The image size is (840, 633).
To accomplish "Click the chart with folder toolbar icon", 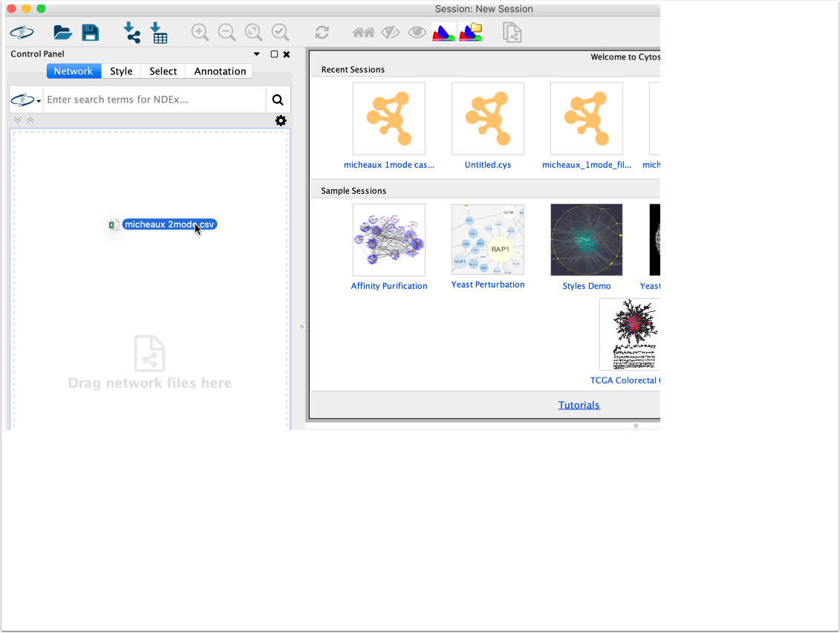I will [x=470, y=33].
